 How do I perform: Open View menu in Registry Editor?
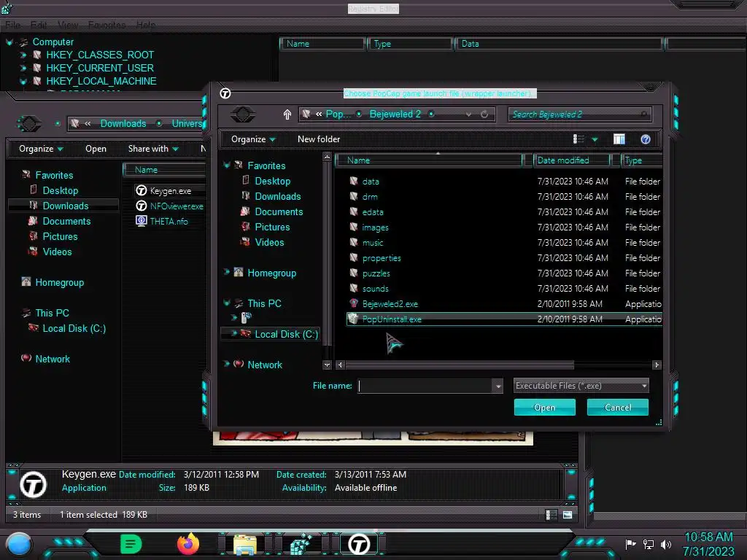click(x=68, y=26)
